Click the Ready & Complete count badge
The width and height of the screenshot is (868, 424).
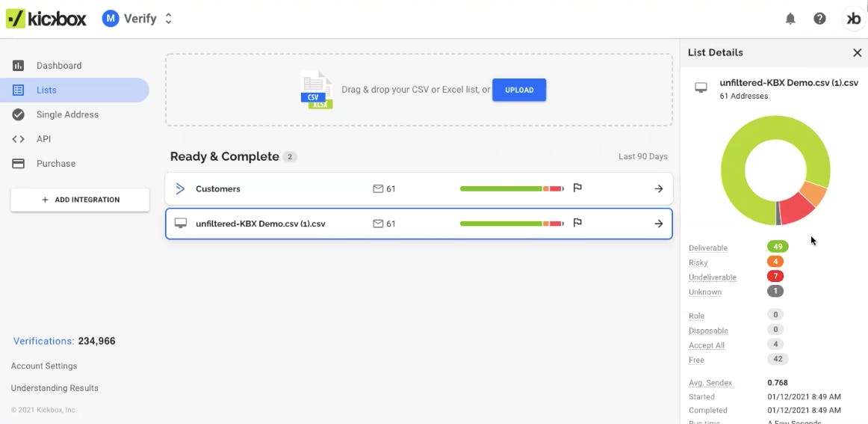coord(290,157)
